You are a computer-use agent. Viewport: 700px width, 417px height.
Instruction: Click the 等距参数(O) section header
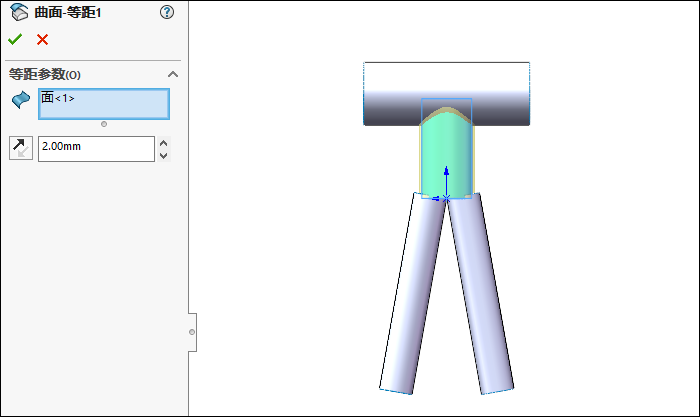click(45, 74)
